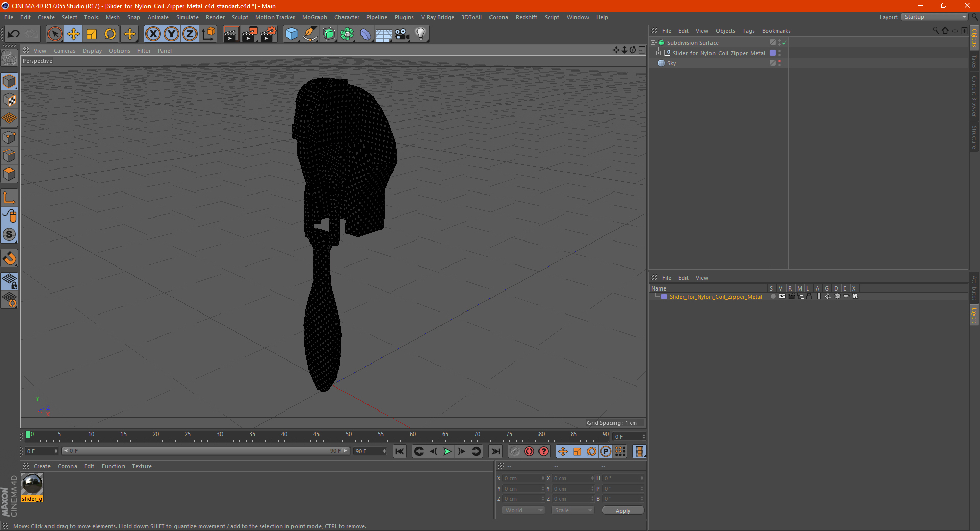
Task: Toggle Z-axis lock
Action: coord(190,34)
